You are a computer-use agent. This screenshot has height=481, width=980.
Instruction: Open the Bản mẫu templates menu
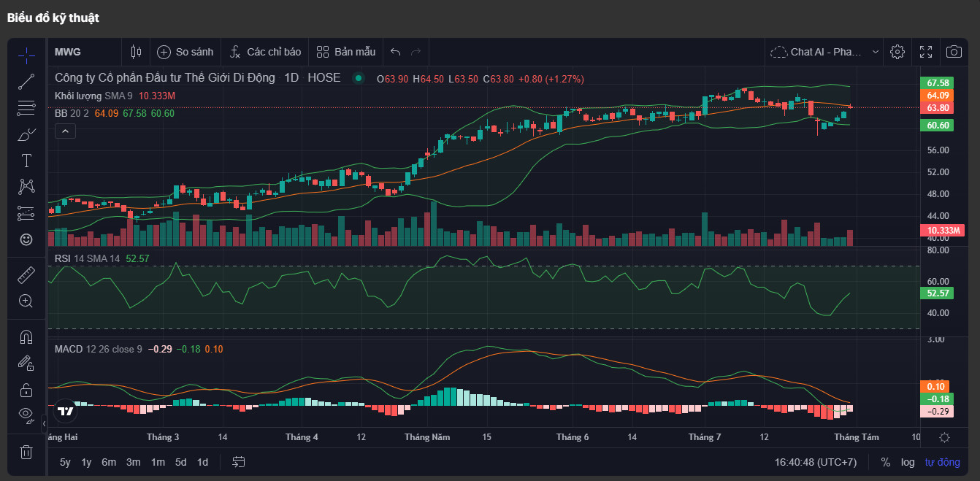[346, 52]
